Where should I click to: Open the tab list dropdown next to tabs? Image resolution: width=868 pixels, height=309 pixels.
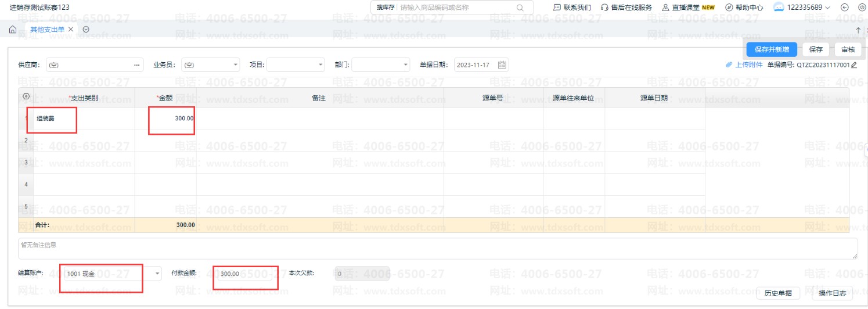tap(86, 29)
